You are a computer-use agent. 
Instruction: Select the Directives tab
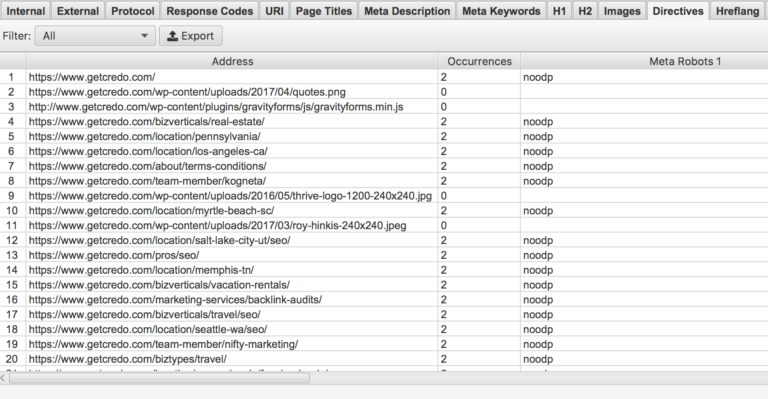coord(678,11)
